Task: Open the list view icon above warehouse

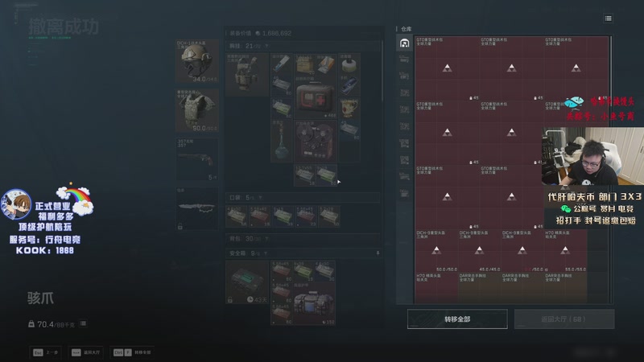Action: (609, 19)
